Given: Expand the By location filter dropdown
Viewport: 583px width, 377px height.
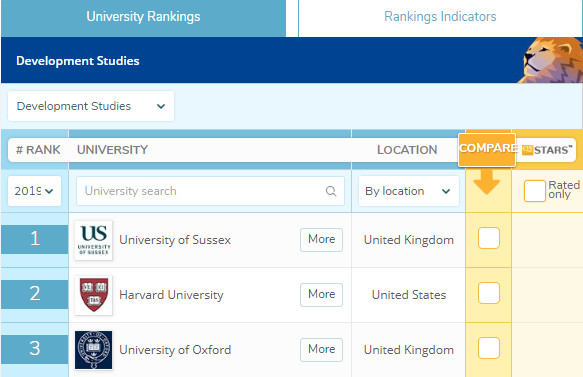Looking at the screenshot, I should [409, 191].
